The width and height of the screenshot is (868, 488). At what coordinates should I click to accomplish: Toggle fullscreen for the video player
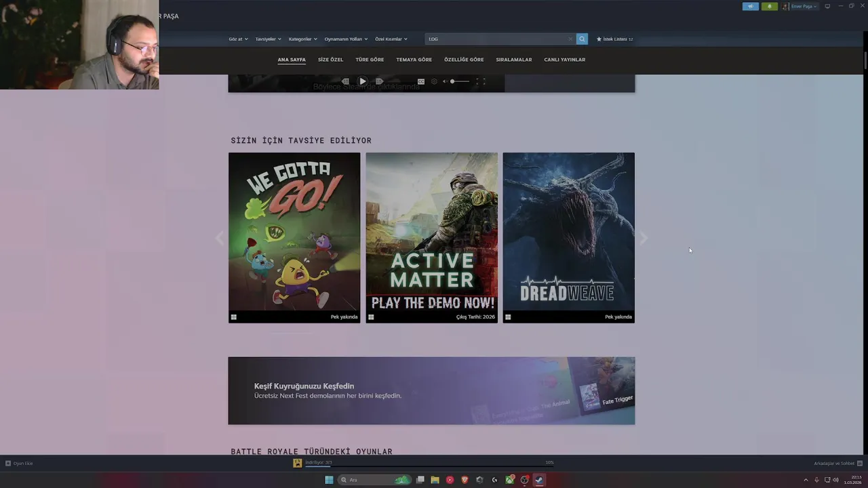point(481,81)
